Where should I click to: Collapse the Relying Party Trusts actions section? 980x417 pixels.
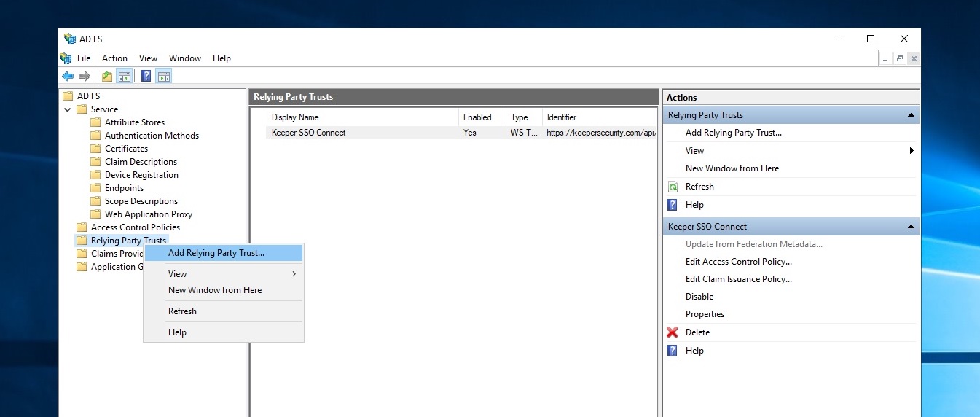tap(910, 115)
